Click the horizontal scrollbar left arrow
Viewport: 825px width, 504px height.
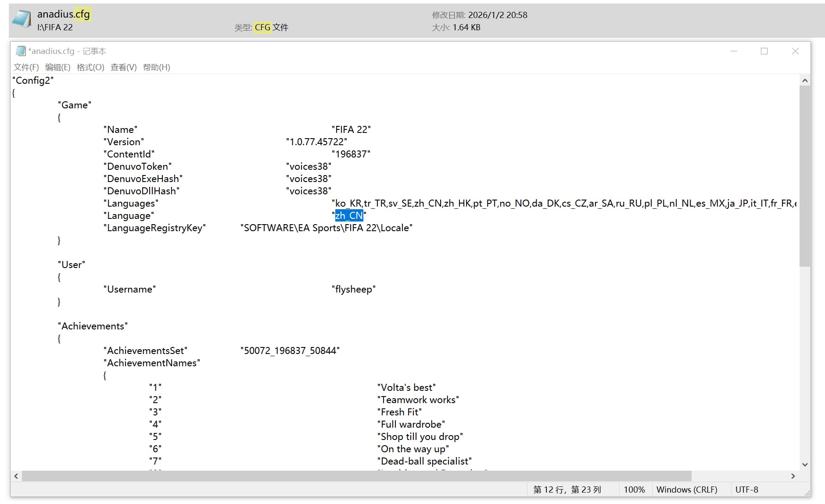tap(16, 476)
